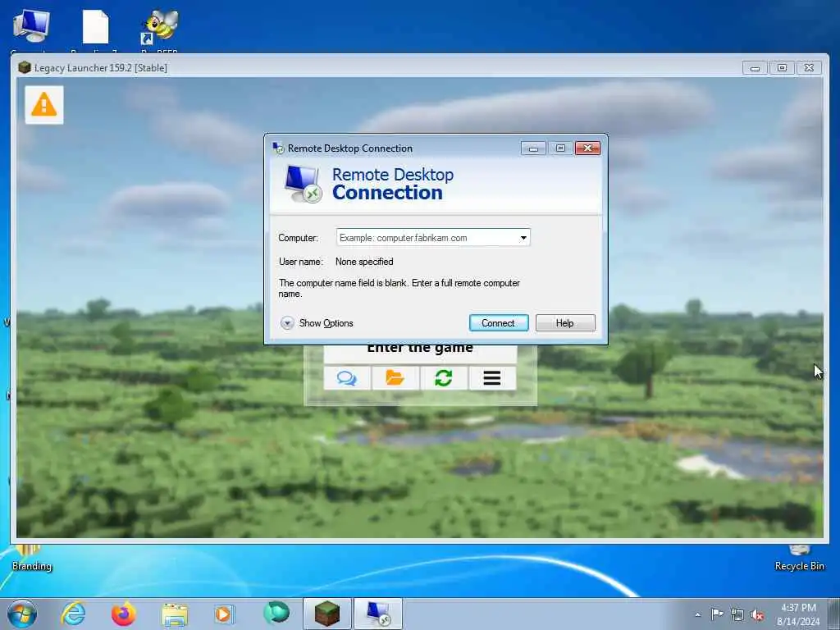840x630 pixels.
Task: Launch Firefox from the taskbar
Action: (124, 614)
